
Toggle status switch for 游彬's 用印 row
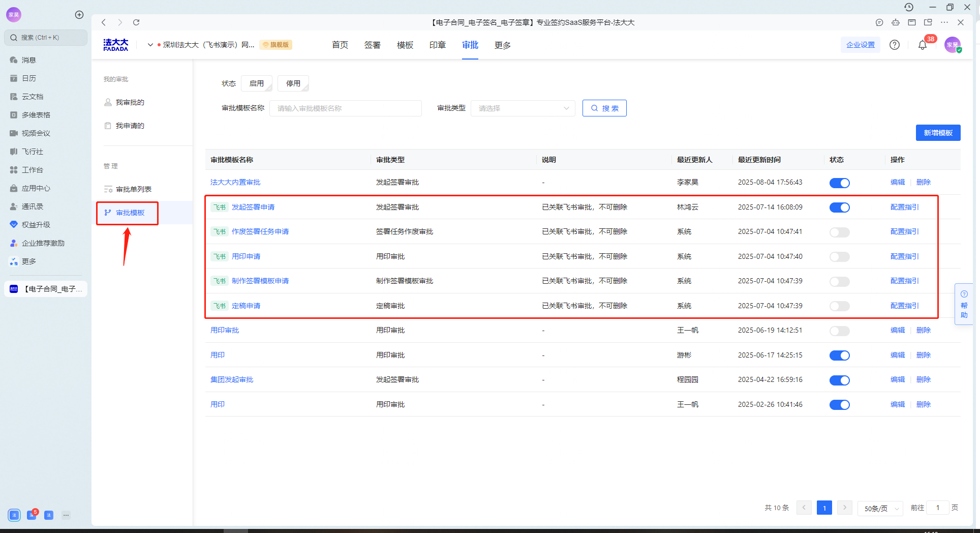840,356
